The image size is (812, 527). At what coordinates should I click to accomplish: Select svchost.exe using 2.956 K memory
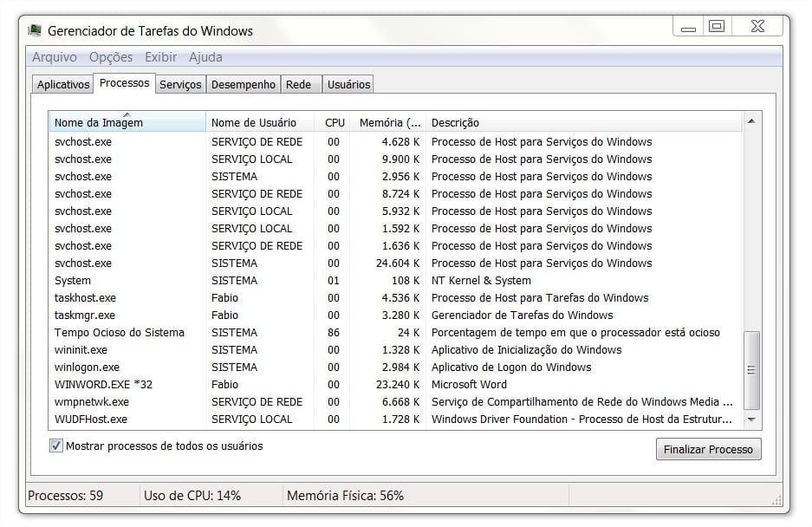396,177
